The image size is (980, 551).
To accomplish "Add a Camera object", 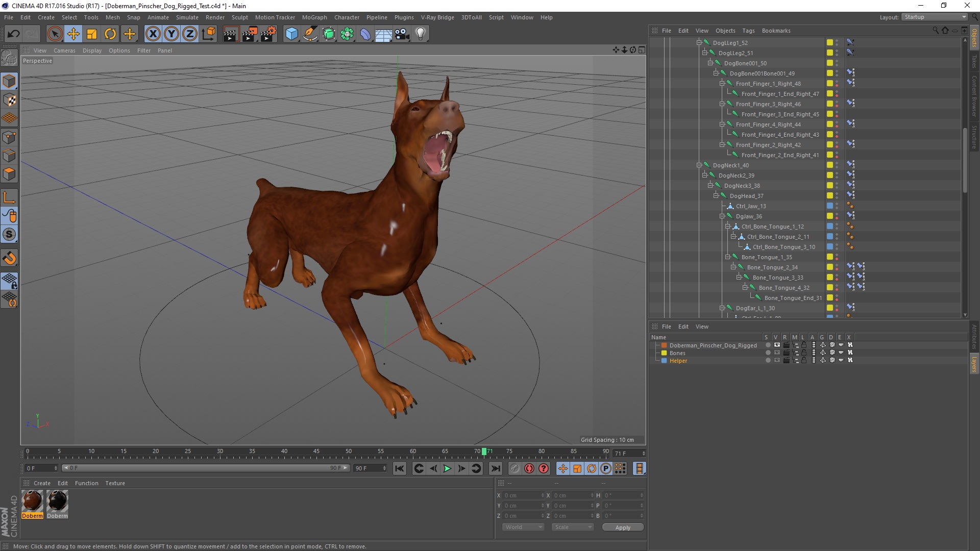I will click(402, 34).
